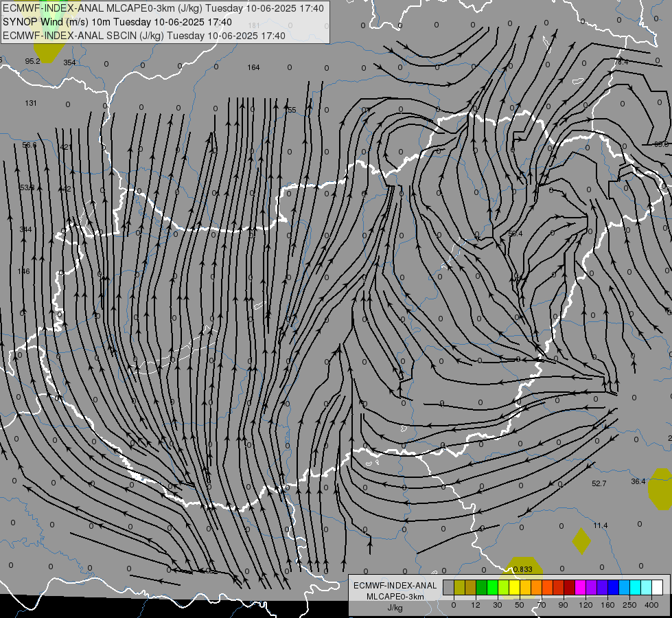
Task: Click the map value 36.4
Action: pos(638,481)
